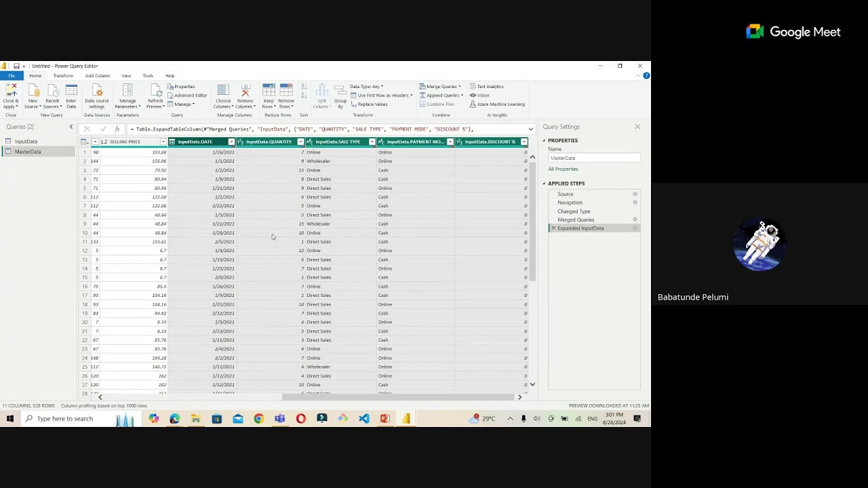
Task: Click Replace Values in the ribbon
Action: [x=370, y=104]
